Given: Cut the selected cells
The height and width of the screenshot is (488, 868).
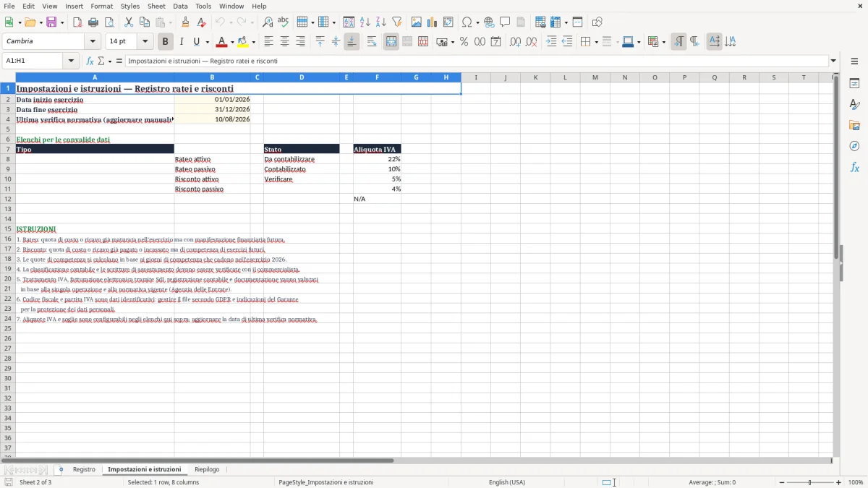Looking at the screenshot, I should click(129, 22).
